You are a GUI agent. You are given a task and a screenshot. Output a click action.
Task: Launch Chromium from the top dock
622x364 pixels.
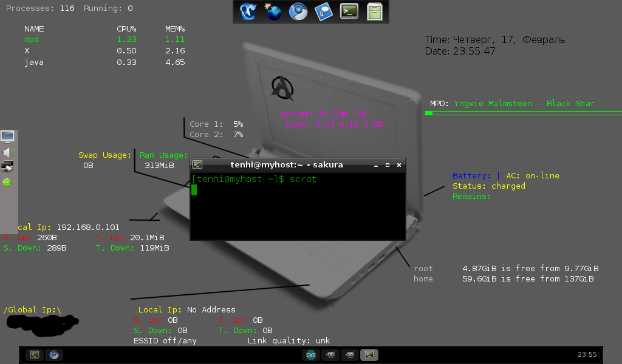pos(298,11)
